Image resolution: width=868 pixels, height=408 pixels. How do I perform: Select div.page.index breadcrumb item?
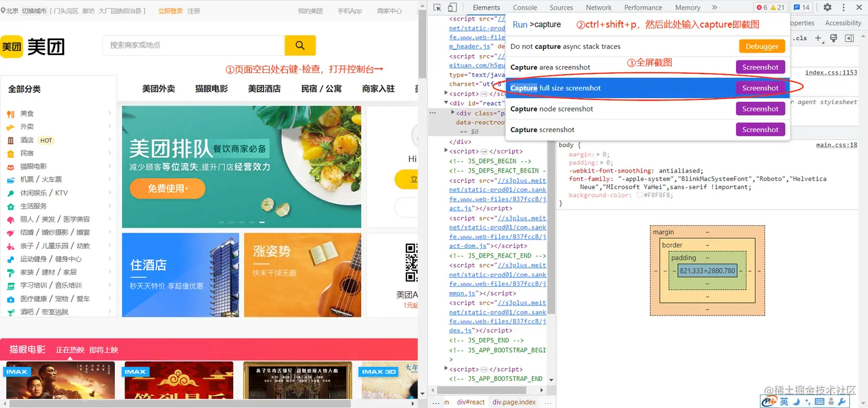click(514, 402)
